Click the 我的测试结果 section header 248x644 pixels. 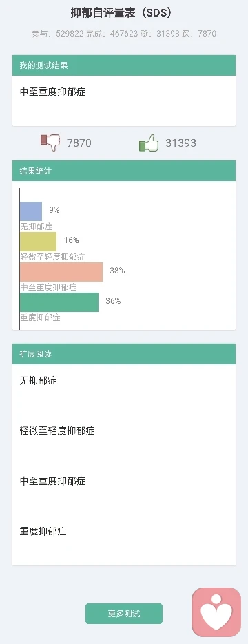point(124,65)
